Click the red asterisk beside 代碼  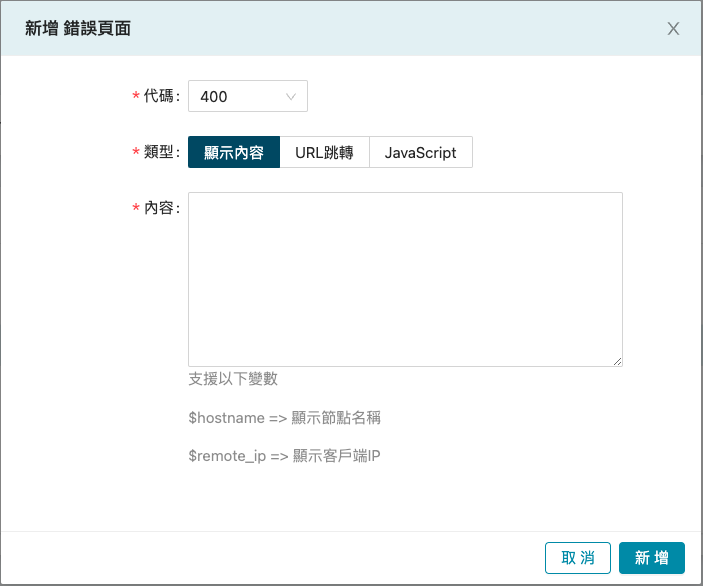click(x=136, y=97)
